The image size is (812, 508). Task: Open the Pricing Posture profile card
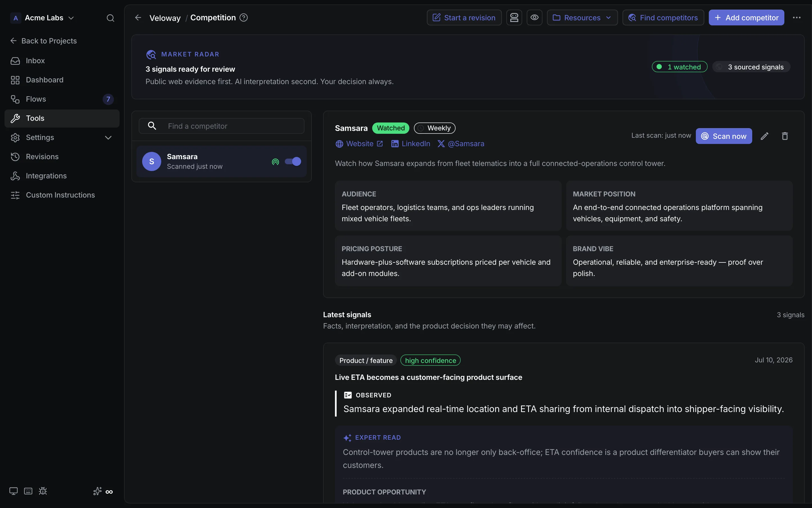click(x=448, y=261)
